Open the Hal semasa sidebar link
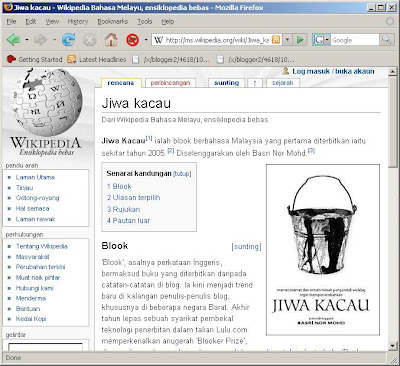 click(32, 209)
